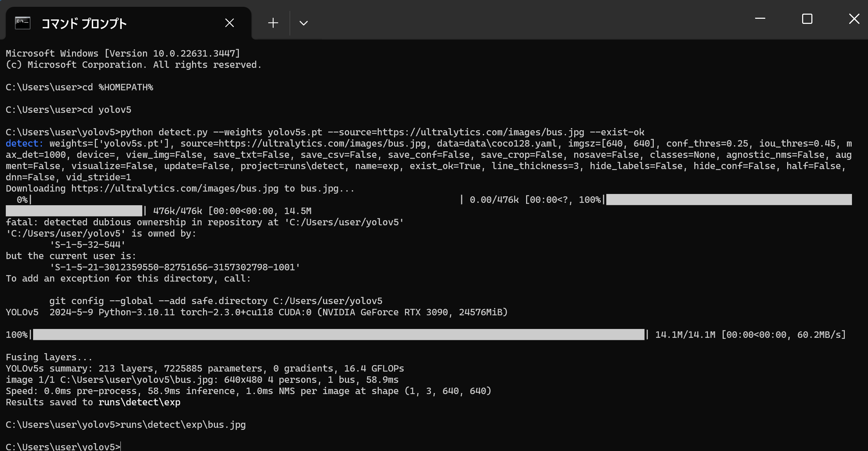Click the YOLOv5s summary line
The height and width of the screenshot is (451, 868).
pyautogui.click(x=205, y=369)
